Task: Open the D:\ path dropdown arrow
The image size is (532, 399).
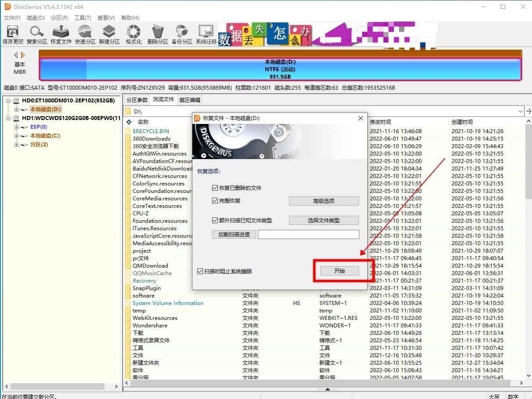Action: pyautogui.click(x=521, y=112)
